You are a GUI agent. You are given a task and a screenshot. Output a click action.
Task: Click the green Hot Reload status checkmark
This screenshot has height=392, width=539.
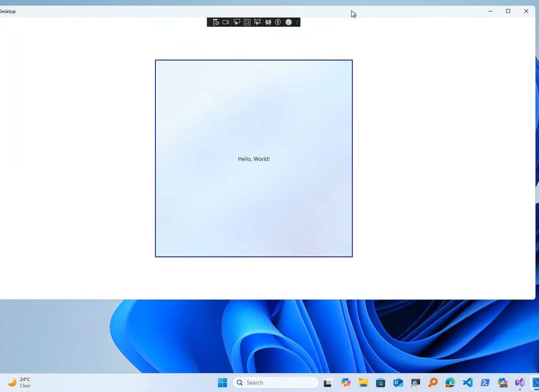pyautogui.click(x=288, y=22)
